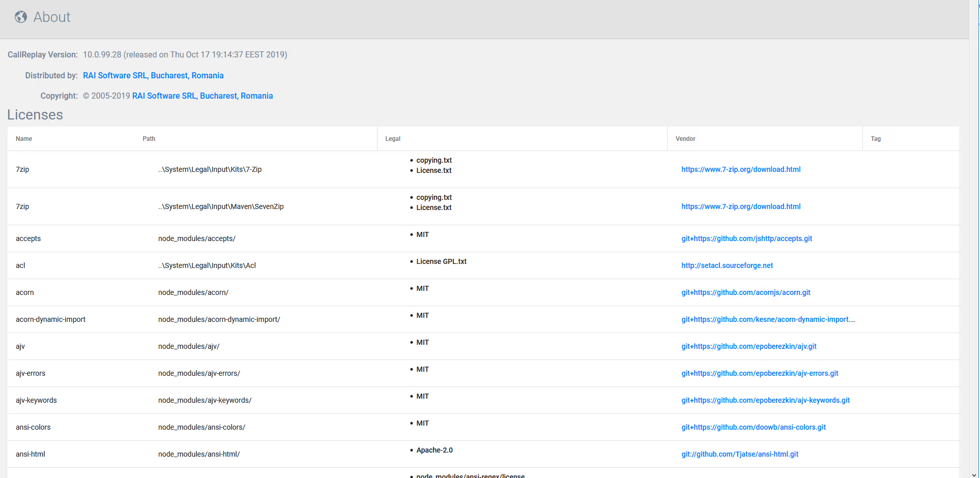Click path node_modules/ansi-html/
Viewport: 980px width, 478px height.
(199, 454)
